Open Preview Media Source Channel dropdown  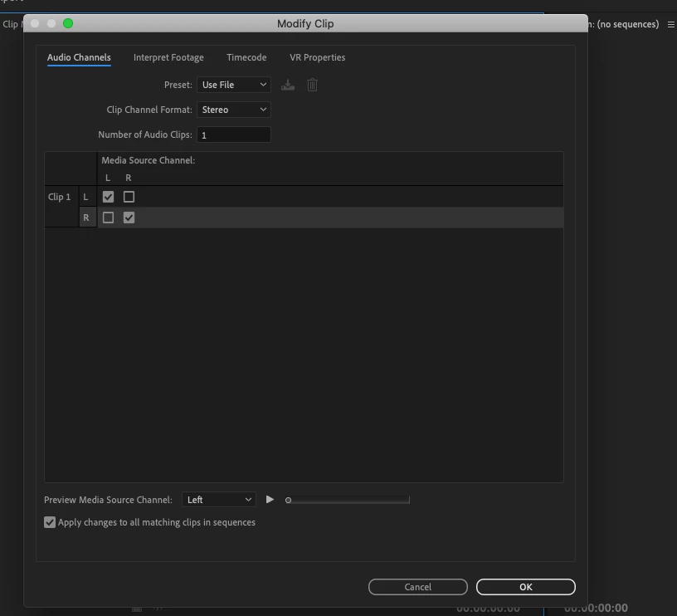(x=219, y=500)
